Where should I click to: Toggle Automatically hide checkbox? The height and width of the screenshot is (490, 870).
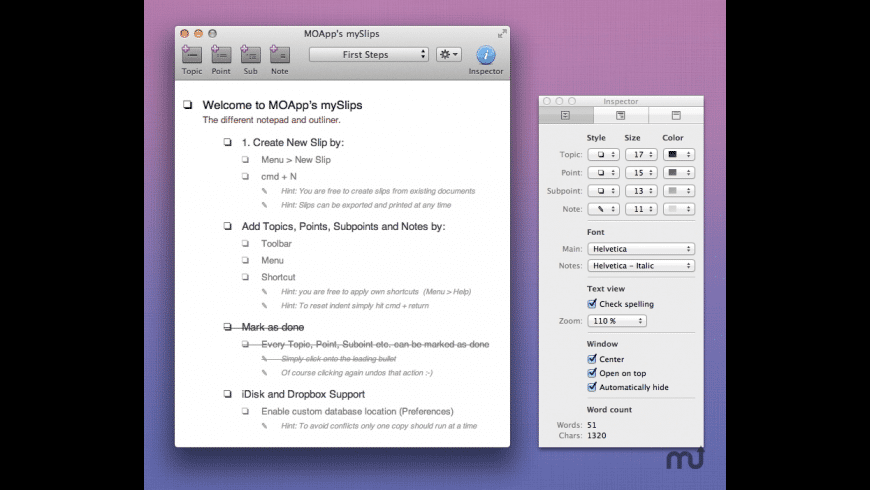592,387
